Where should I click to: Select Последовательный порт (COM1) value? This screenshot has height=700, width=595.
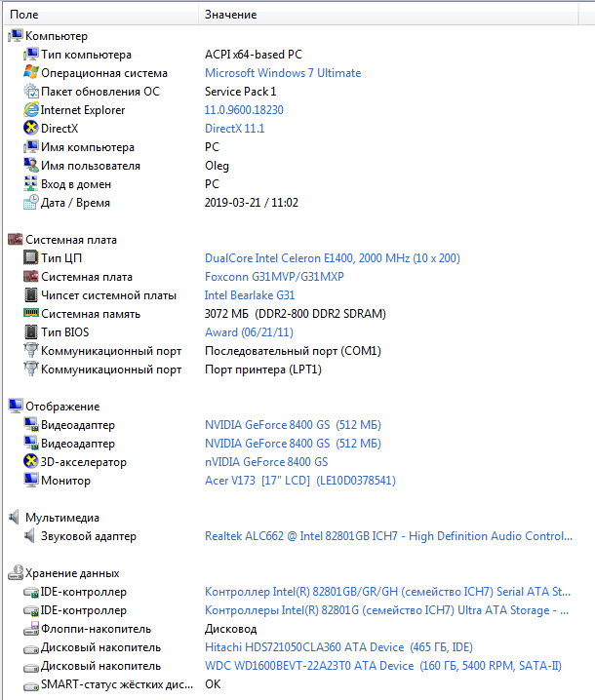pos(293,351)
